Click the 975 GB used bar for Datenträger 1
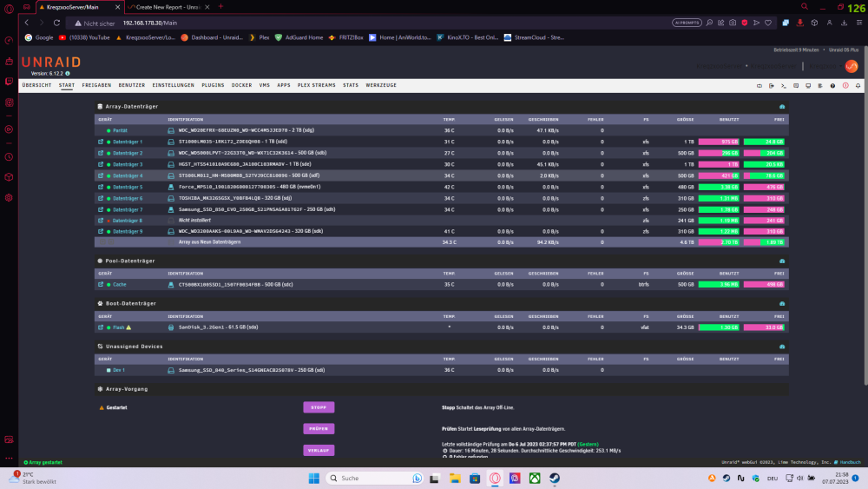This screenshot has width=868, height=489. (719, 142)
